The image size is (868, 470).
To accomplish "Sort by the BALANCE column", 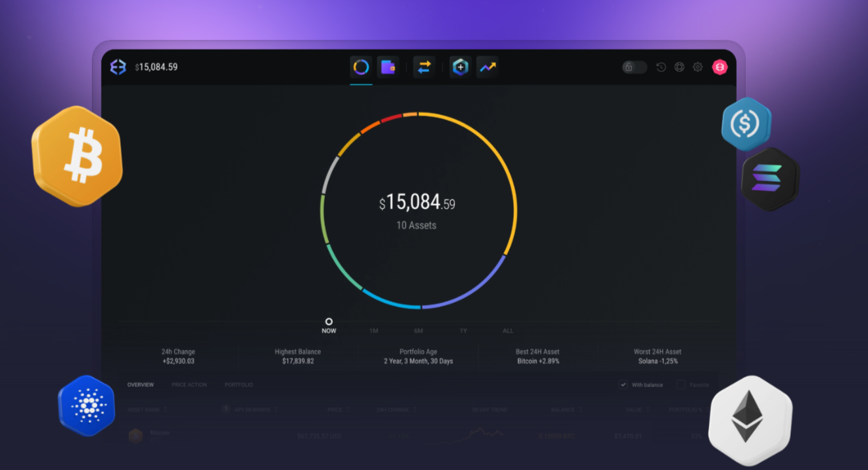I will [x=565, y=410].
